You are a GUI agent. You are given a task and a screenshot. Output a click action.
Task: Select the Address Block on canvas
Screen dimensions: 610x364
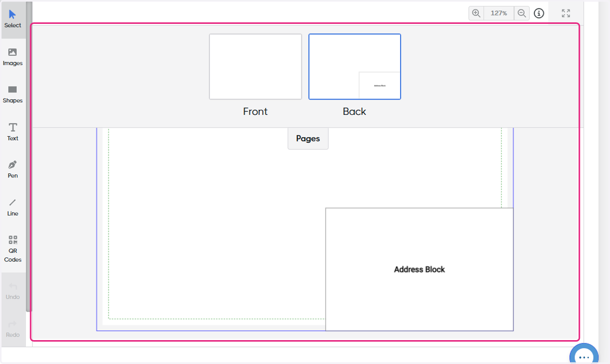[x=419, y=269]
